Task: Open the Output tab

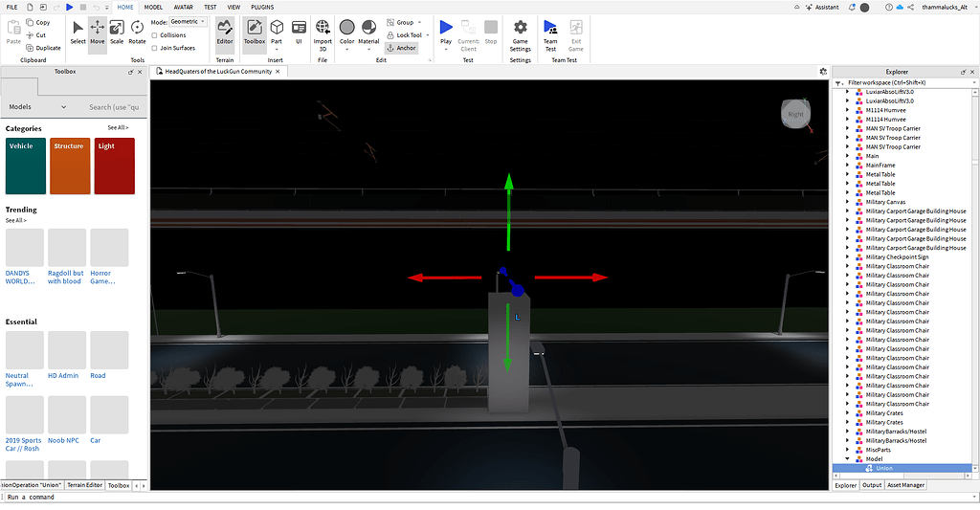Action: (872, 485)
